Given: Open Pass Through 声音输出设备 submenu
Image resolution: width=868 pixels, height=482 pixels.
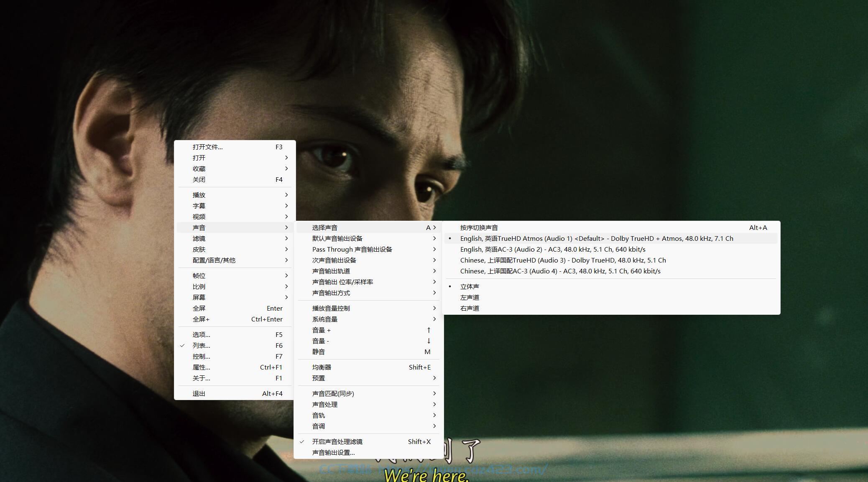Looking at the screenshot, I should coord(369,249).
